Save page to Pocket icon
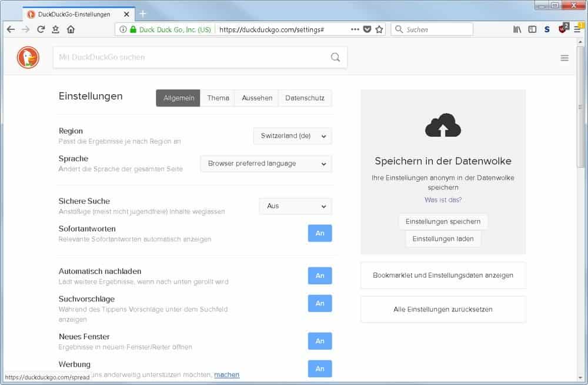Image resolution: width=588 pixels, height=385 pixels. (367, 29)
